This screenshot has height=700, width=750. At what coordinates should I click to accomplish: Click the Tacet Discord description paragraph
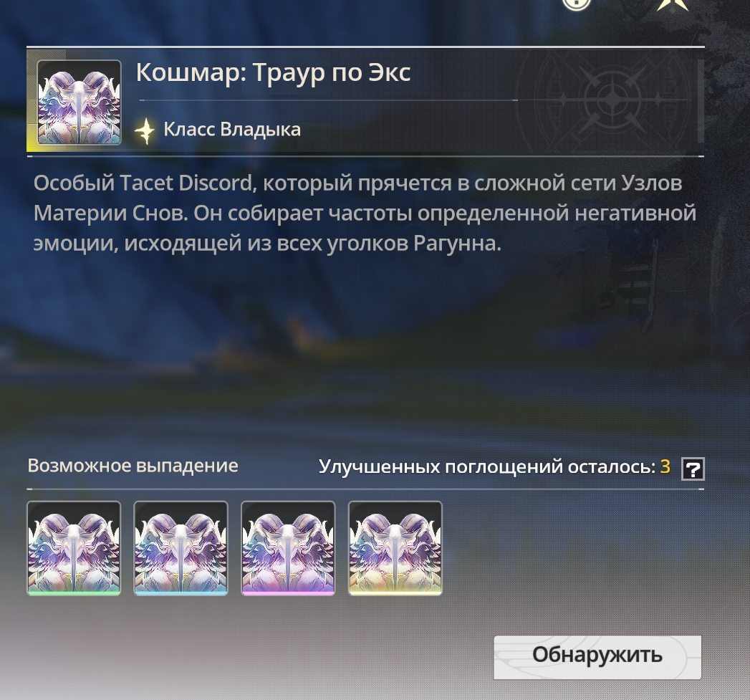(x=365, y=214)
